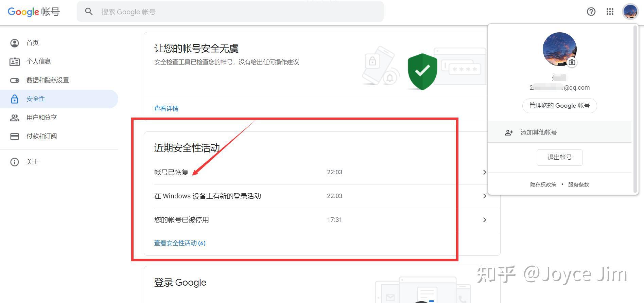Image resolution: width=644 pixels, height=303 pixels.
Task: Click the 近期安全性活动 heading
Action: (187, 148)
